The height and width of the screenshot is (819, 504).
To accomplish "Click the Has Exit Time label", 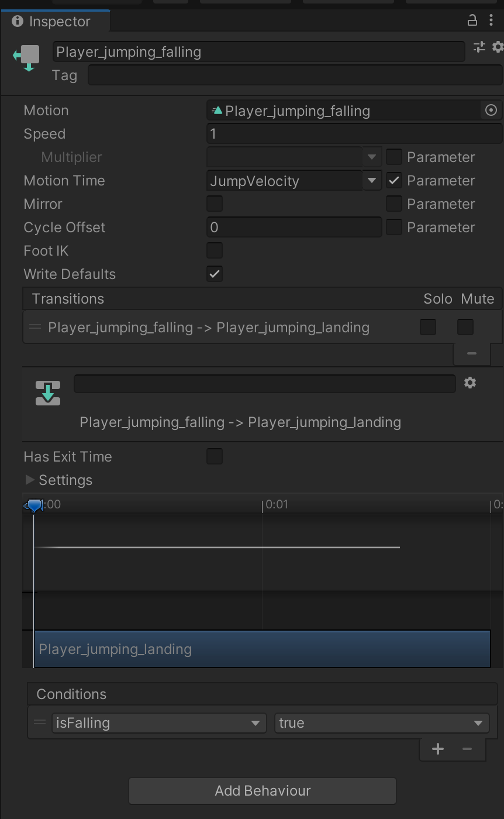I will [x=68, y=456].
